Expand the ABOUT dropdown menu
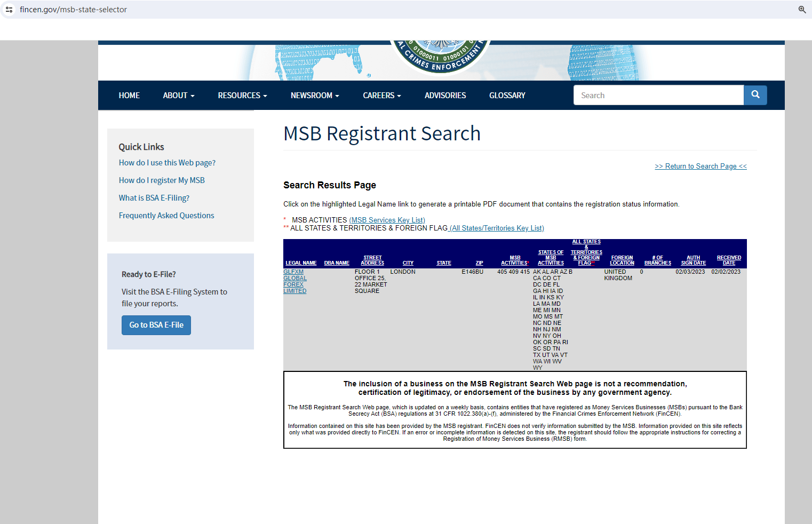Screen dimensions: 812x524 179,96
